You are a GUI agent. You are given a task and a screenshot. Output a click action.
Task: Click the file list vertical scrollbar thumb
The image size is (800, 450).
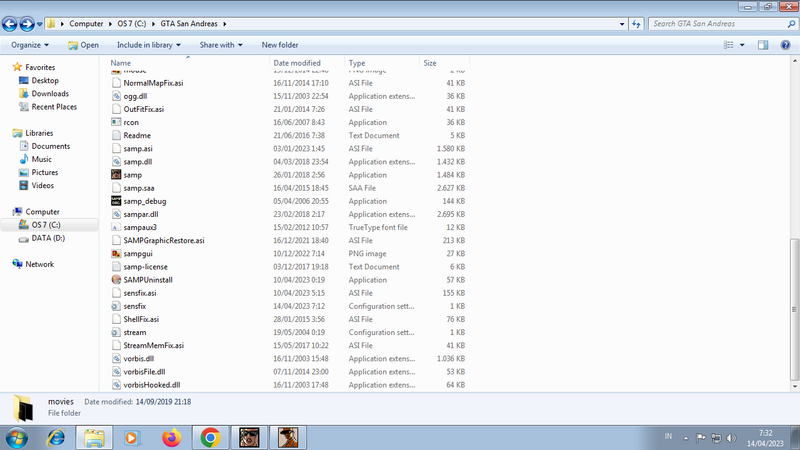[794, 310]
